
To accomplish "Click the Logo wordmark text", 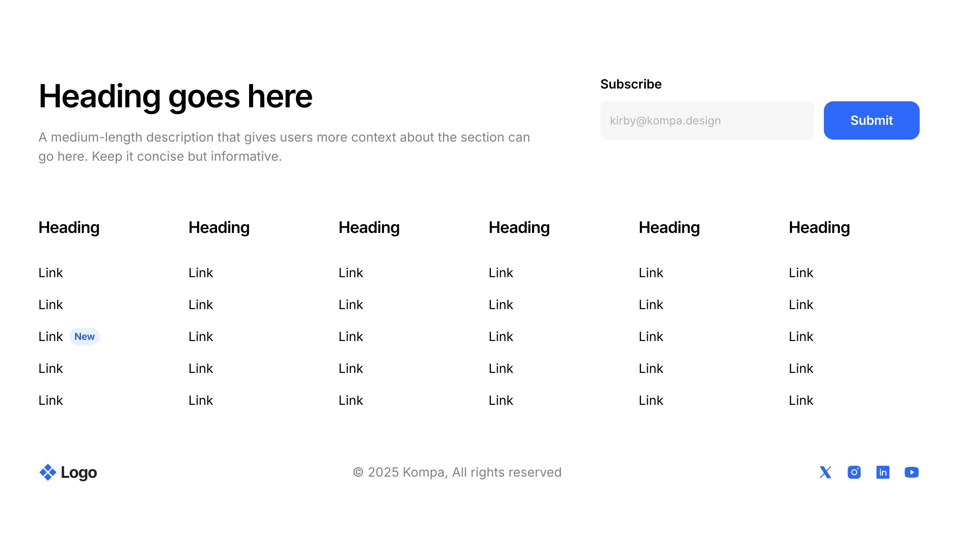I will (79, 472).
